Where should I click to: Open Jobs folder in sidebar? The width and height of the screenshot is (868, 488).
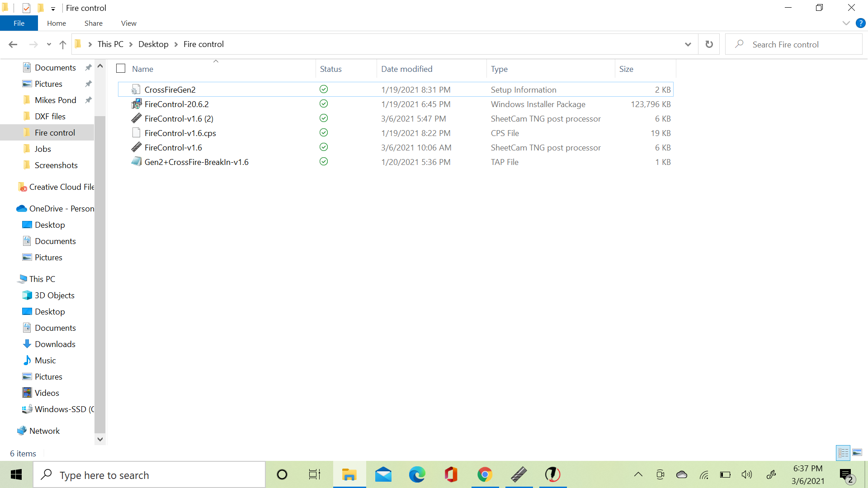pos(42,149)
